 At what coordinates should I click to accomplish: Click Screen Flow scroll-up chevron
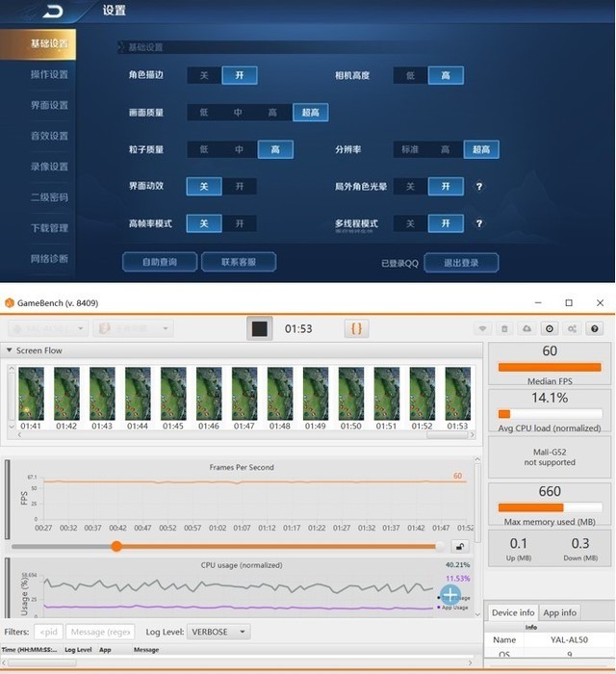click(x=12, y=369)
